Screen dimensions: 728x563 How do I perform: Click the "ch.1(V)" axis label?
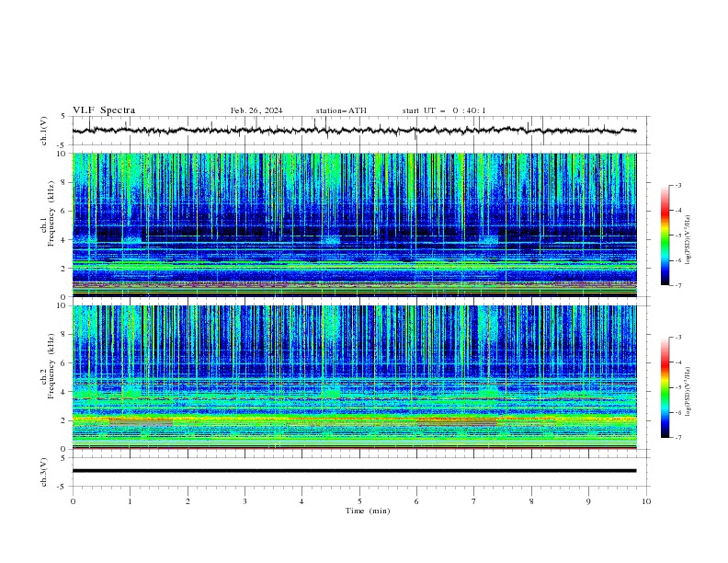[x=44, y=131]
